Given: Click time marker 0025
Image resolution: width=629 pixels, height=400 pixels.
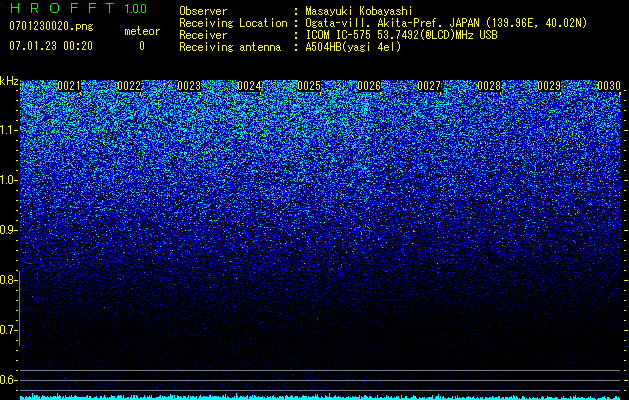Looking at the screenshot, I should (309, 86).
